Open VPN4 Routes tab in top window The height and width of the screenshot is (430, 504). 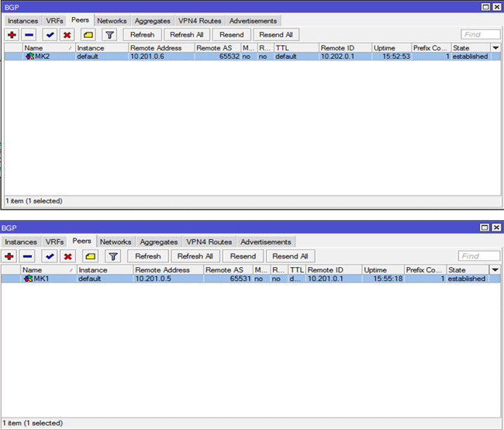coord(199,21)
